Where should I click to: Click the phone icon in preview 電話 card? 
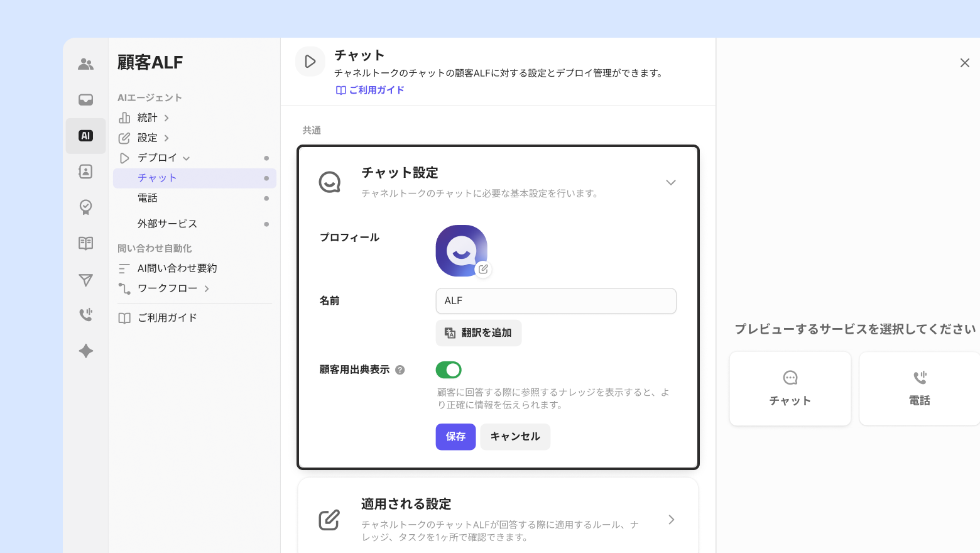click(x=920, y=378)
